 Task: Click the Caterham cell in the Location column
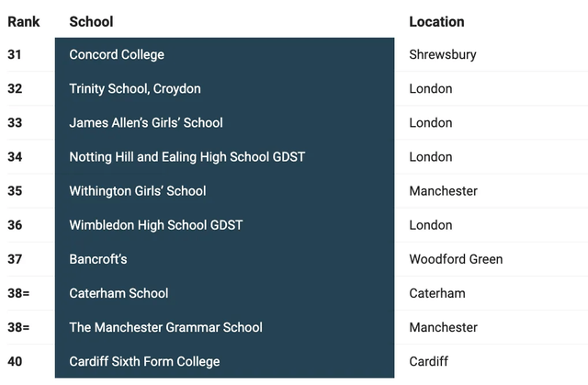437,293
